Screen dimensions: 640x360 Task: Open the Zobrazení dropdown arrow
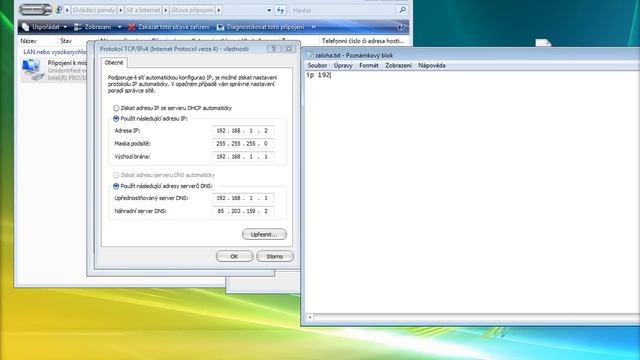(x=119, y=27)
